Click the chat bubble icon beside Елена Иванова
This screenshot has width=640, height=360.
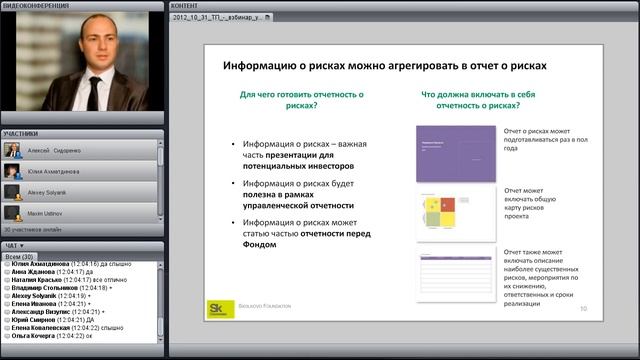point(7,304)
